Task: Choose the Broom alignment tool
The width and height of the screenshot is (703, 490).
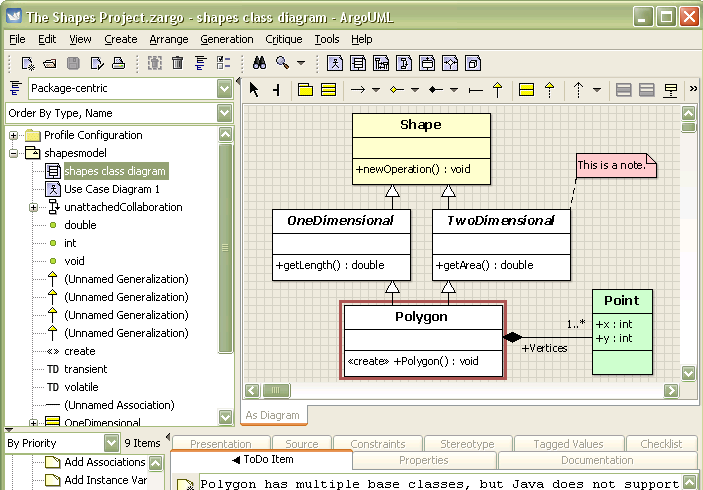Action: [x=277, y=90]
